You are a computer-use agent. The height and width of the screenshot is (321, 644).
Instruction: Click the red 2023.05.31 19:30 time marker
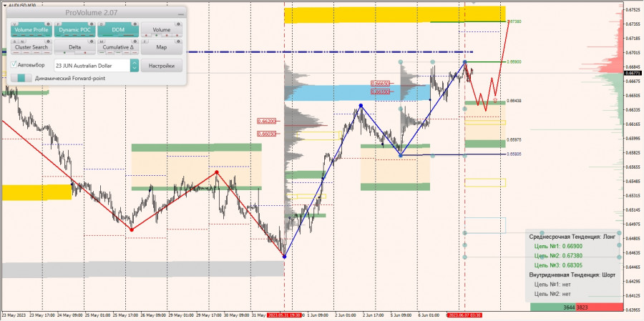[x=284, y=315]
